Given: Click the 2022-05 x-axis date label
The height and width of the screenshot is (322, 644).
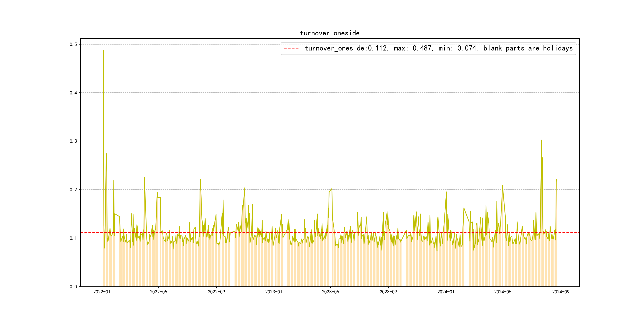Looking at the screenshot, I should click(x=158, y=292).
